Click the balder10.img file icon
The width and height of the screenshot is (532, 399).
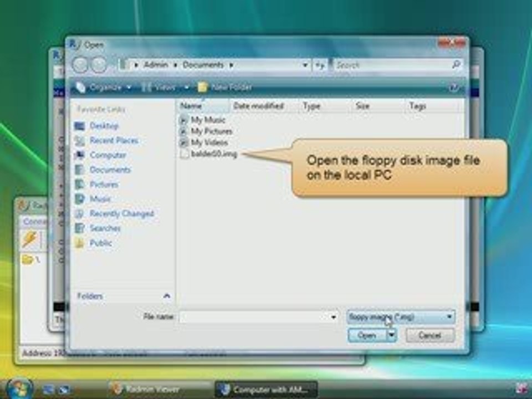coord(184,154)
